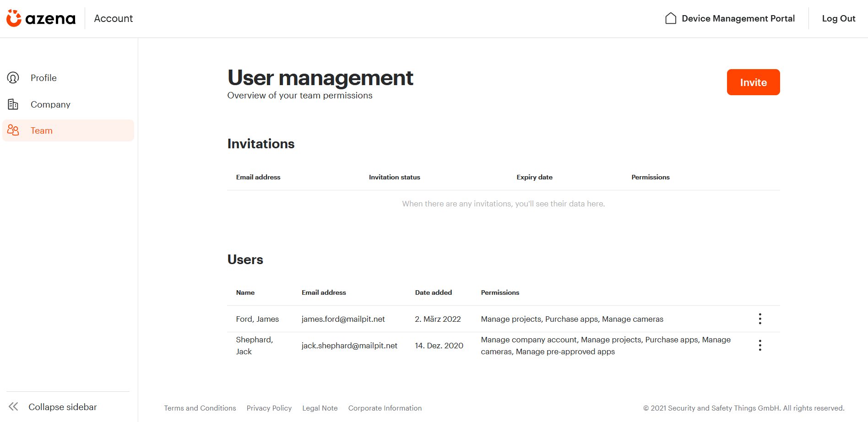Select the Team menu item
The height and width of the screenshot is (422, 868).
68,130
